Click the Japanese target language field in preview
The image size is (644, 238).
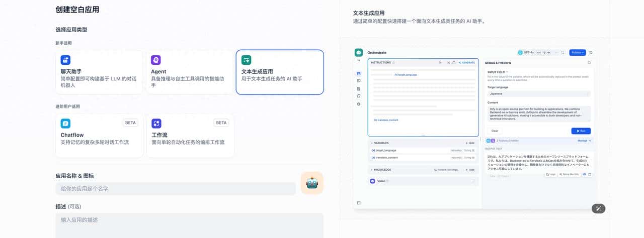coord(539,93)
